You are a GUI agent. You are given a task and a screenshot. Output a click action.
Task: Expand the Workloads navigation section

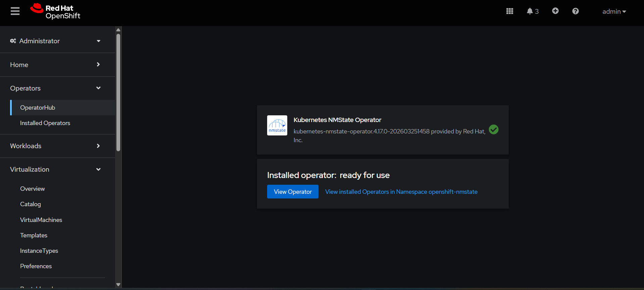coord(55,146)
